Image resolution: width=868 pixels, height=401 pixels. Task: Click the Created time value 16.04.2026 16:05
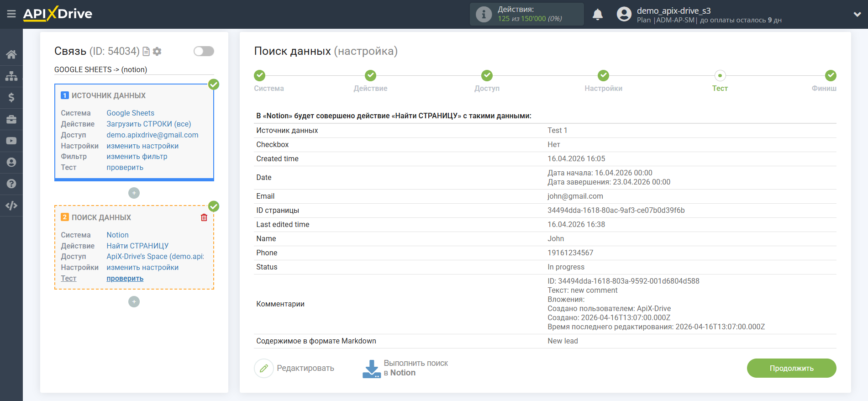click(x=576, y=158)
